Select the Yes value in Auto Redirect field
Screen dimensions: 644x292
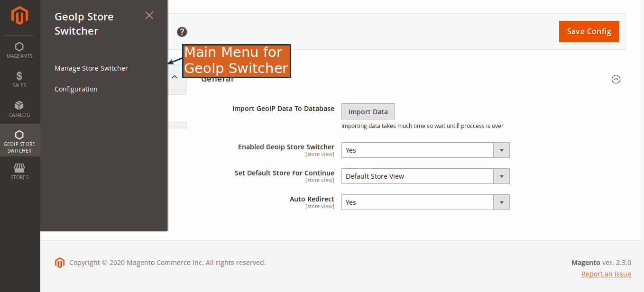click(417, 202)
